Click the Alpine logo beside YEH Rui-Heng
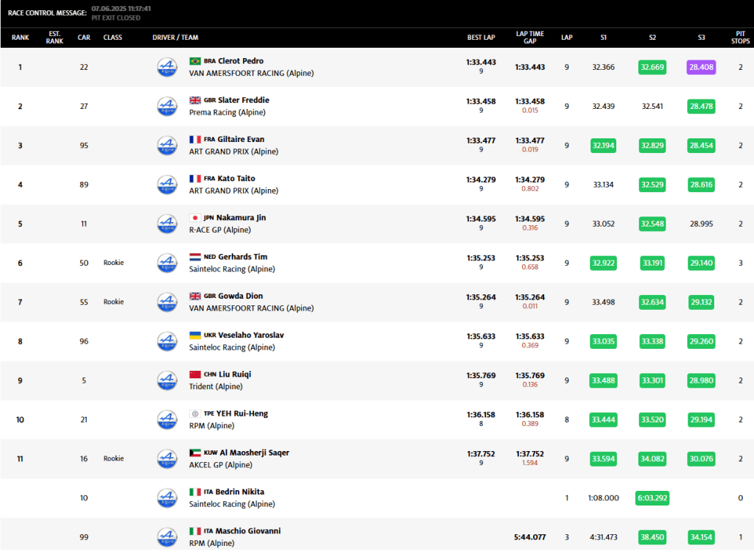Screen dimensions: 754x560 (167, 419)
